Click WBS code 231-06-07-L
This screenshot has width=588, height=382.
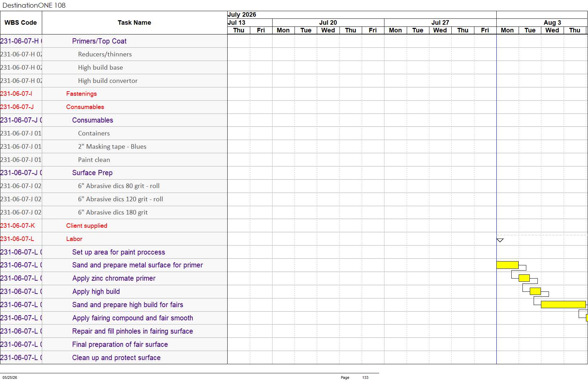tap(17, 239)
